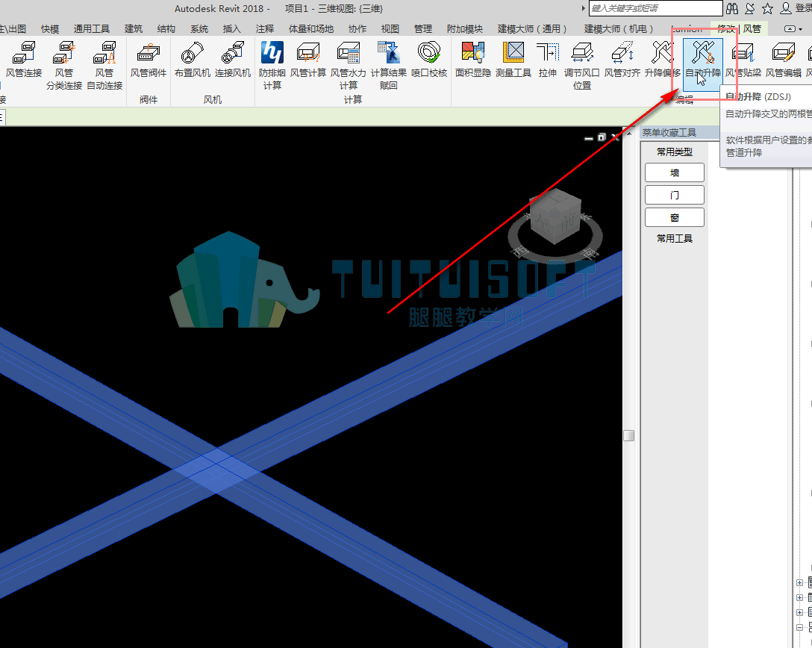Open 风管水力计算 hydraulic calculation
This screenshot has width=812, height=648.
pyautogui.click(x=348, y=65)
